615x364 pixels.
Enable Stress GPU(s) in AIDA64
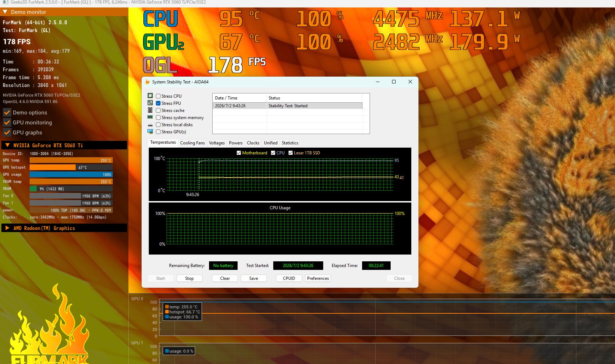tap(158, 132)
